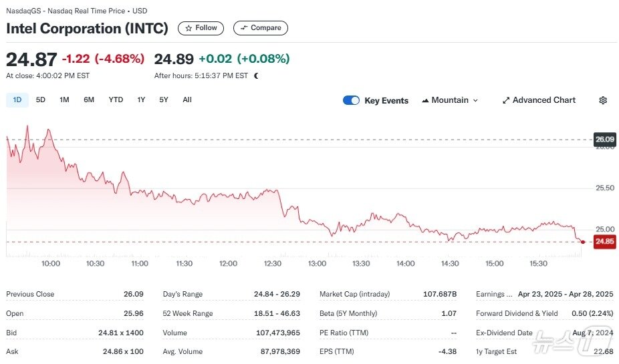Viewport: 619px width, 364px height.
Task: Click the 24.85 current price marker
Action: [604, 241]
